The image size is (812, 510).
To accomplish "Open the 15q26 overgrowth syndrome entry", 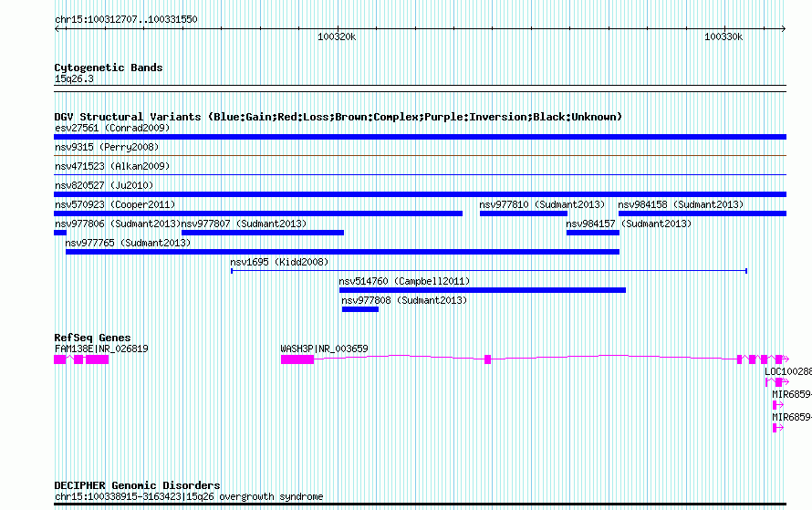I will coord(189,496).
